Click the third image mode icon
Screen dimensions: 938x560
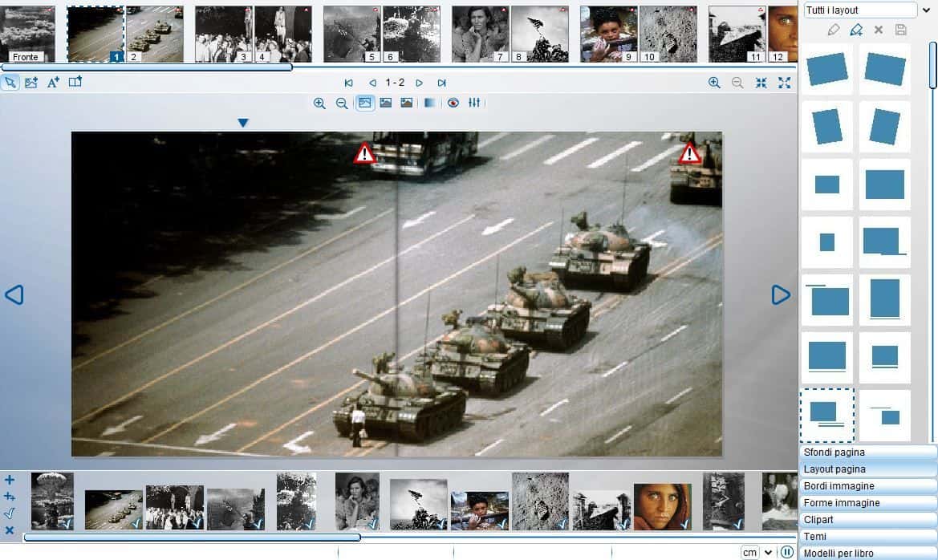pyautogui.click(x=407, y=103)
